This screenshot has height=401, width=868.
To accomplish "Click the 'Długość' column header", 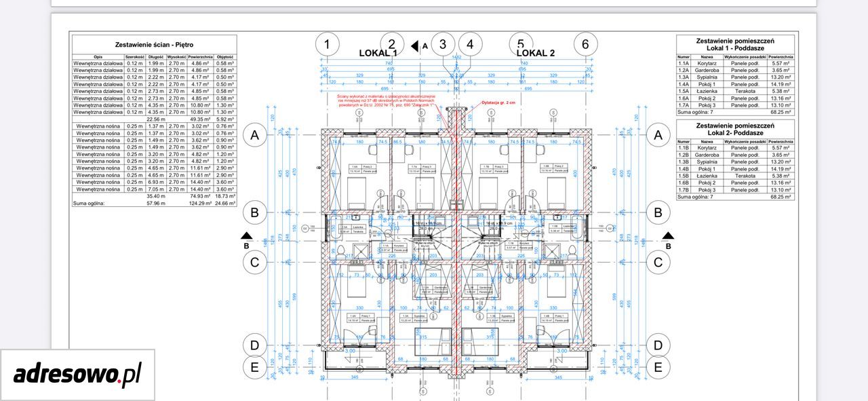I will click(x=157, y=57).
